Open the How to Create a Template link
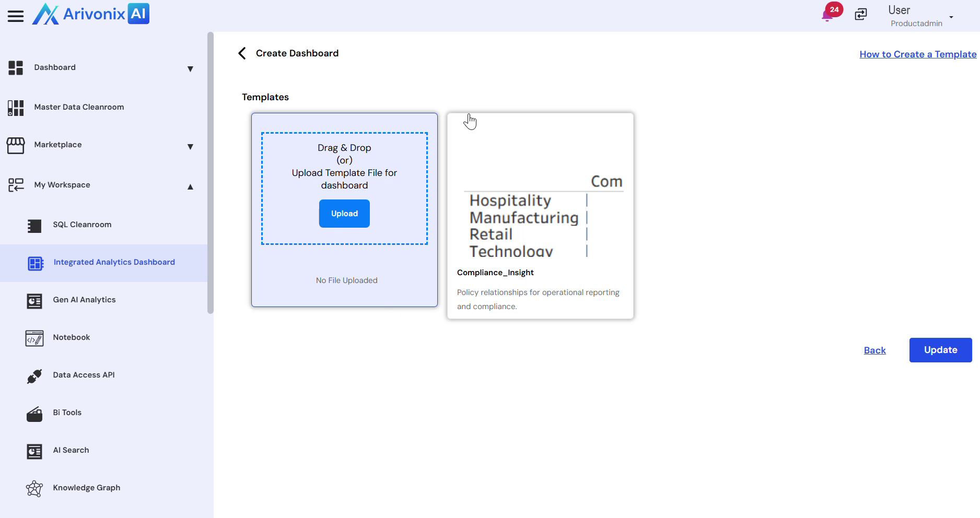Screen dimensions: 980x518 pyautogui.click(x=917, y=54)
